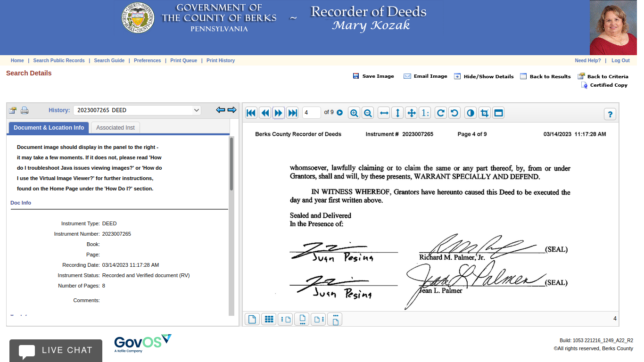Open the Live Chat widget
The width and height of the screenshot is (644, 362).
pyautogui.click(x=56, y=351)
